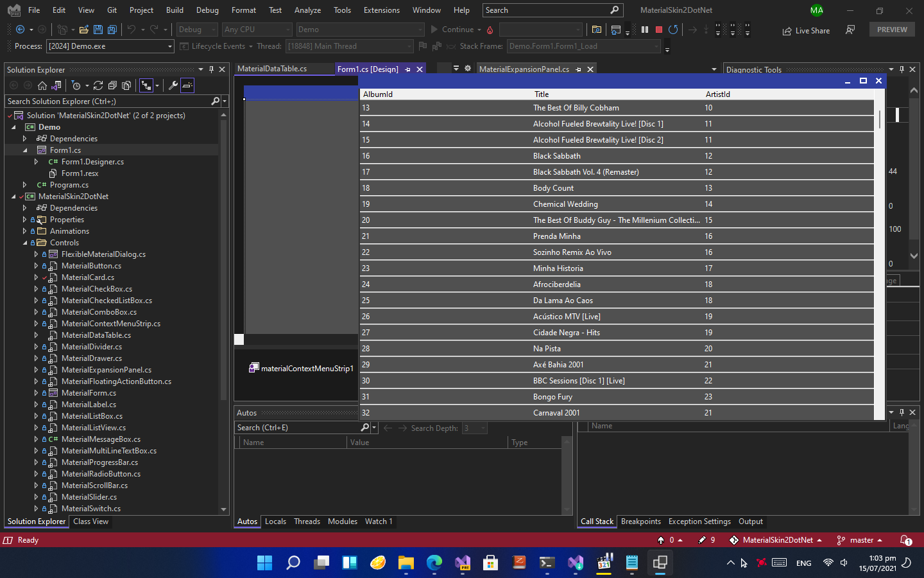Click the Stop Debugging icon
This screenshot has width=924, height=578.
[x=658, y=29]
